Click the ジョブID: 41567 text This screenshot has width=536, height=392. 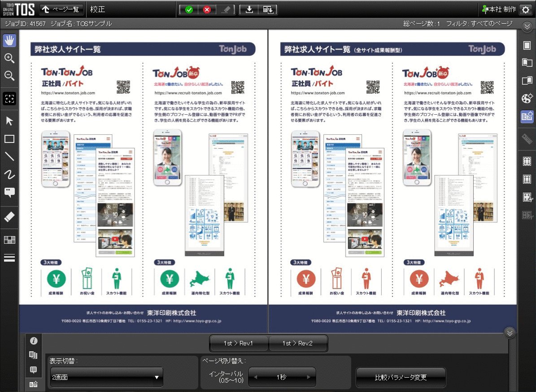25,24
